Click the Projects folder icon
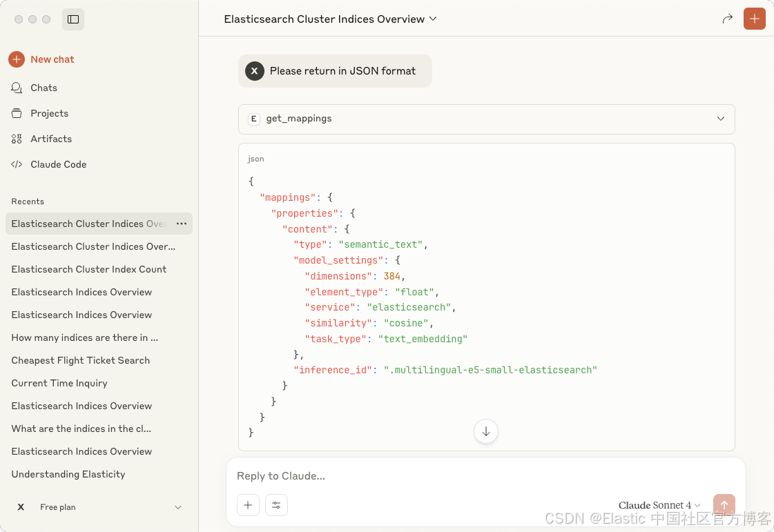This screenshot has width=774, height=532. pos(17,113)
